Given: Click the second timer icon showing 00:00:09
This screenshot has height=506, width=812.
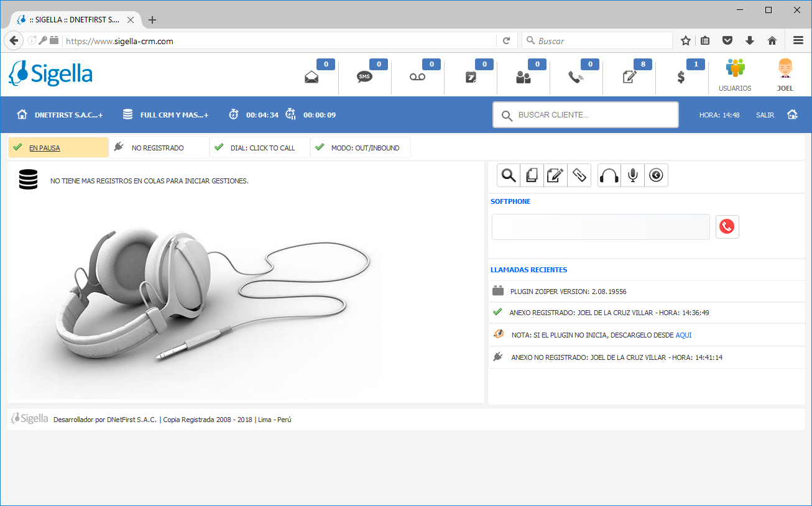Looking at the screenshot, I should (x=290, y=114).
